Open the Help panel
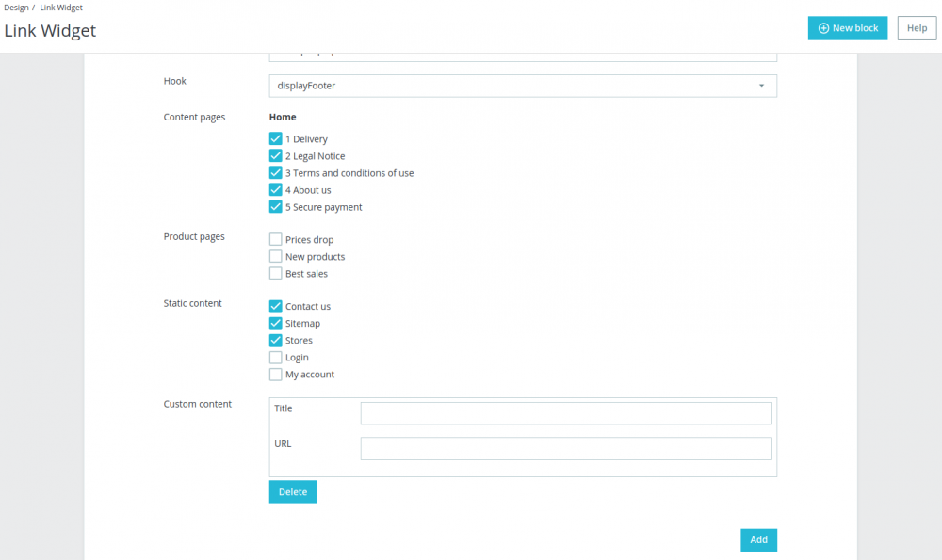This screenshot has width=942, height=560. pos(916,27)
